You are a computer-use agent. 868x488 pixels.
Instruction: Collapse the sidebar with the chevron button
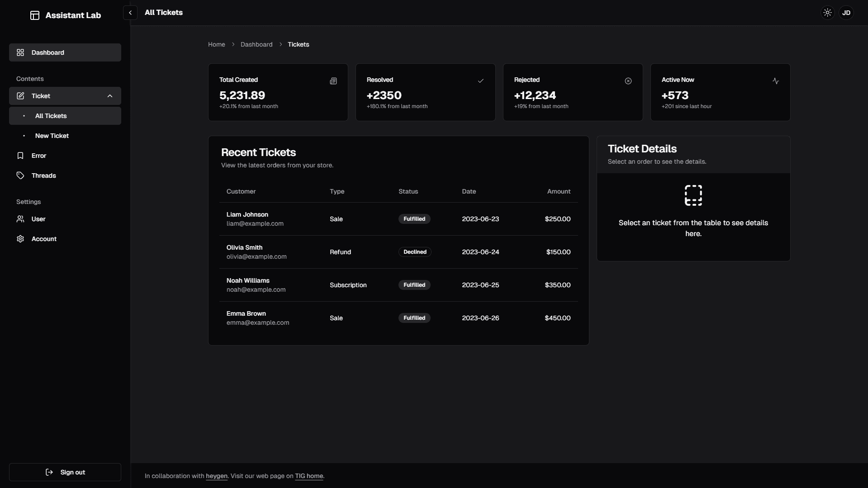(130, 13)
